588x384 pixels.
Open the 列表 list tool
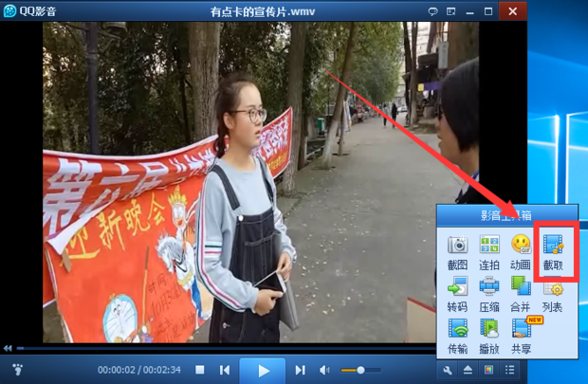point(553,292)
